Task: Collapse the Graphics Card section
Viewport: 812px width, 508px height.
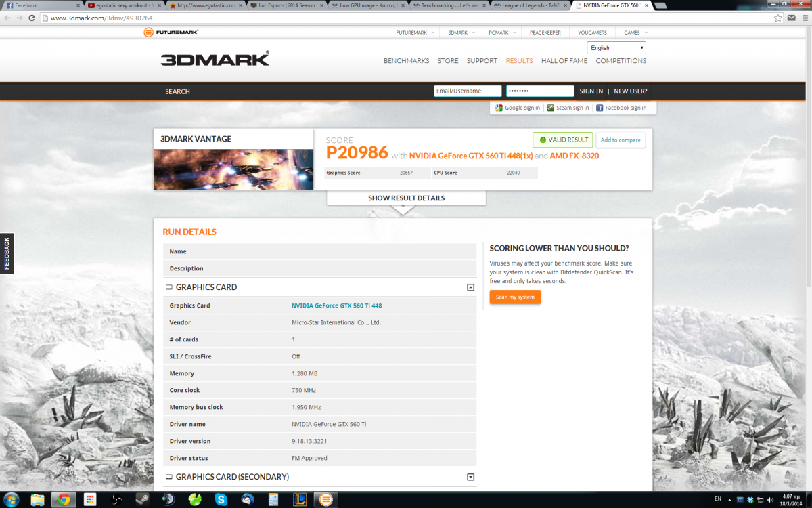Action: coord(470,287)
